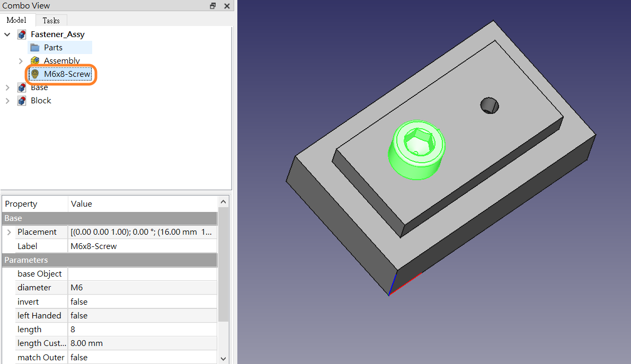Open the diameter value M6
The height and width of the screenshot is (364, 631).
click(143, 288)
